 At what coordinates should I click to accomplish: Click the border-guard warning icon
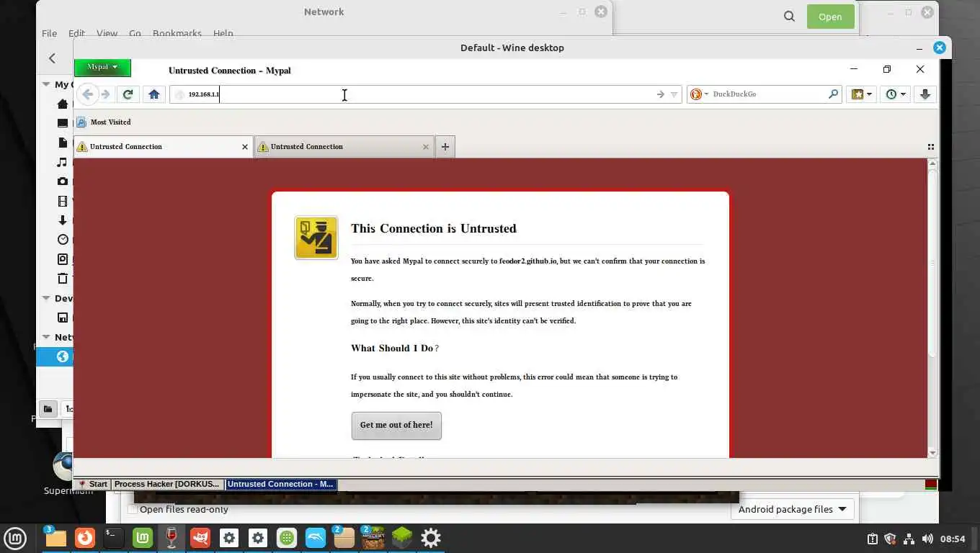(316, 238)
